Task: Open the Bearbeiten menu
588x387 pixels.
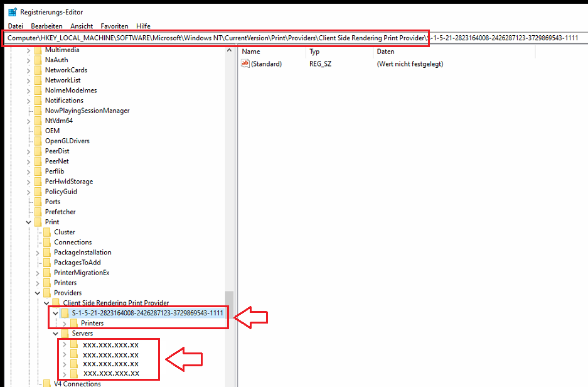Action: [x=46, y=26]
